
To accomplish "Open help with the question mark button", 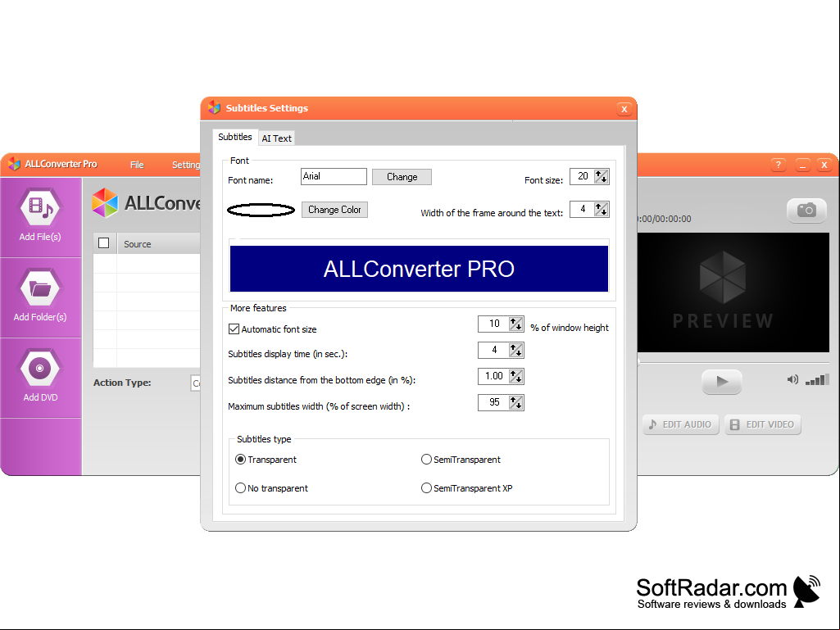I will pyautogui.click(x=779, y=165).
